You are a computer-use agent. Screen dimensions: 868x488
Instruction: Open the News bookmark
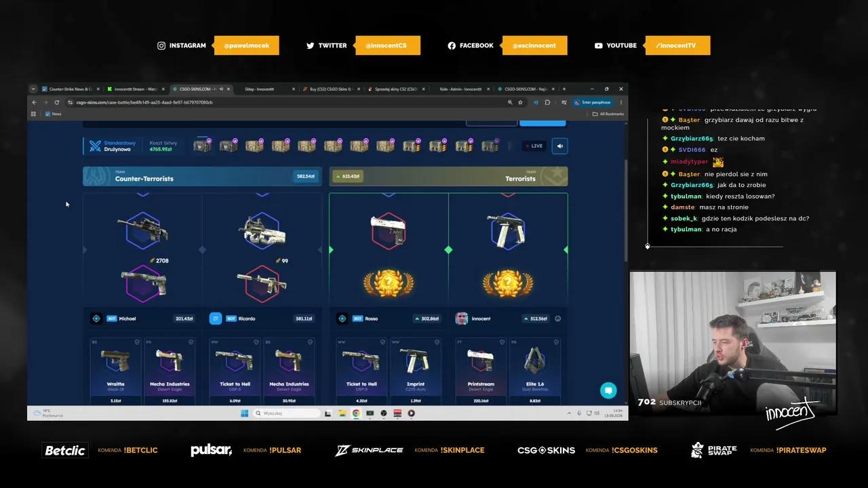pos(53,114)
